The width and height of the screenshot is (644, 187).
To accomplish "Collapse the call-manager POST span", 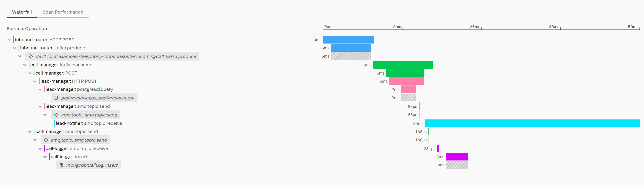I will coord(30,73).
